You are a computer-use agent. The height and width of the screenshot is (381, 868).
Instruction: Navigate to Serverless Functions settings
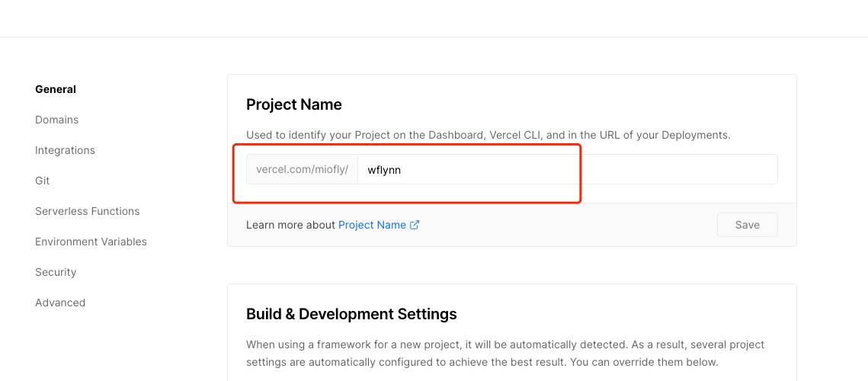(87, 211)
